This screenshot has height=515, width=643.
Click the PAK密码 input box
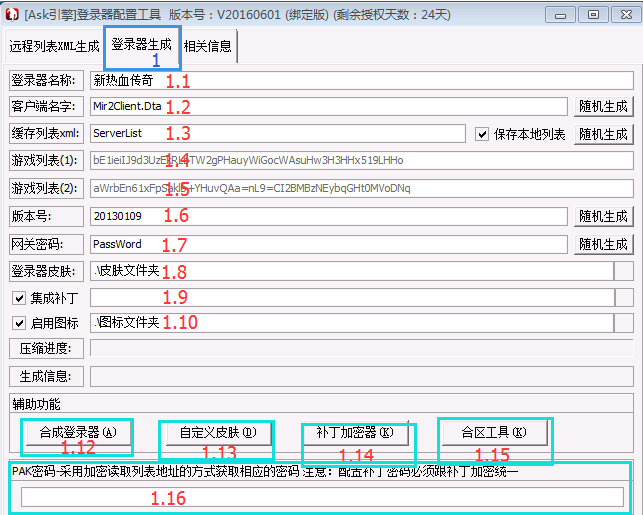point(322,497)
